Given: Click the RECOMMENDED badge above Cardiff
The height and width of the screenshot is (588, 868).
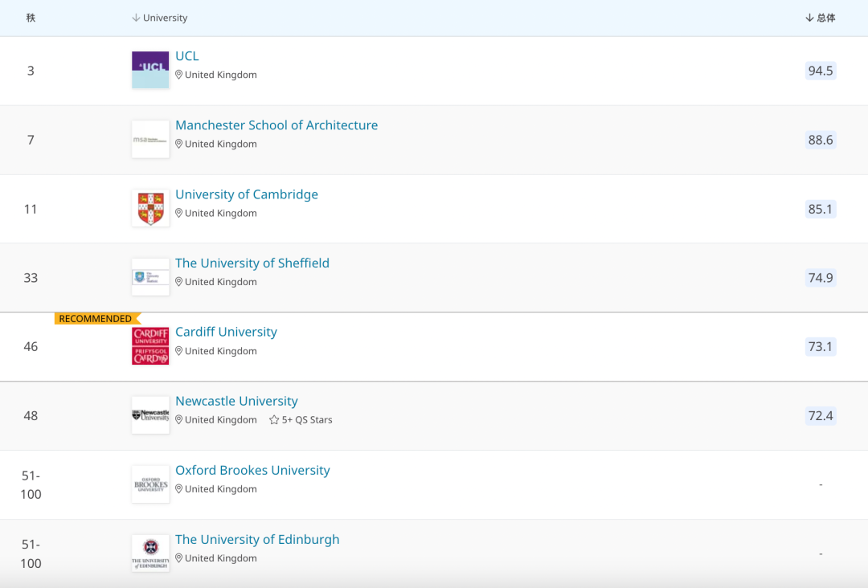Looking at the screenshot, I should coord(96,319).
